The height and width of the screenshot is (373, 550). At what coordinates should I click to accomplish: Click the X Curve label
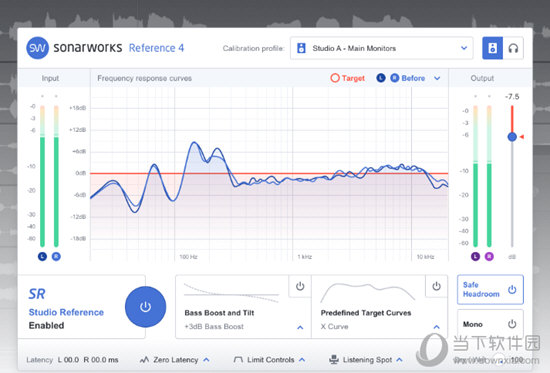334,326
